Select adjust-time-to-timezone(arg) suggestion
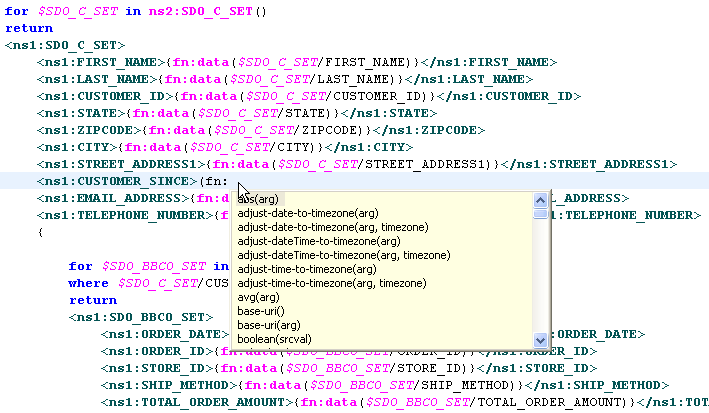The height and width of the screenshot is (413, 709). click(307, 269)
